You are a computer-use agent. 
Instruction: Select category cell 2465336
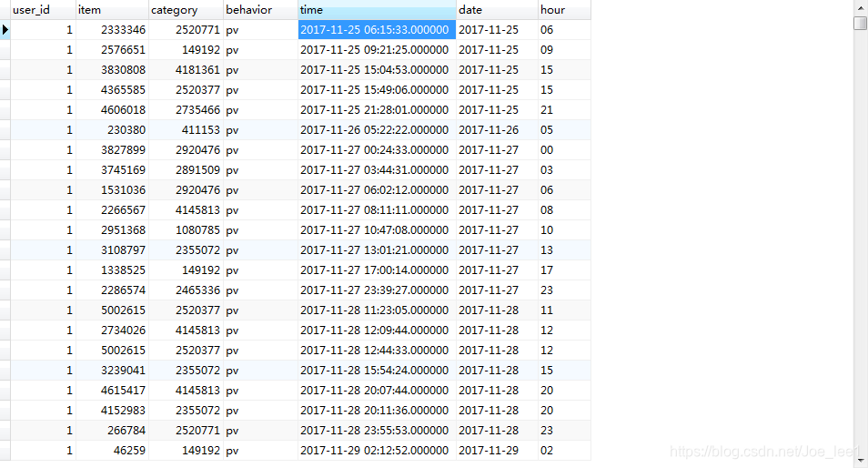pyautogui.click(x=186, y=290)
